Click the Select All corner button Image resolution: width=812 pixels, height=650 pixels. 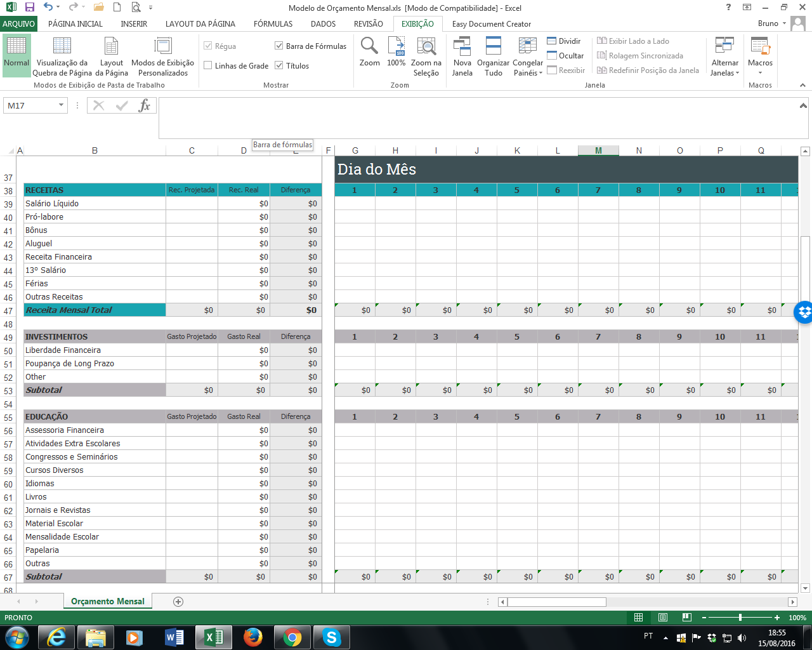[x=10, y=150]
